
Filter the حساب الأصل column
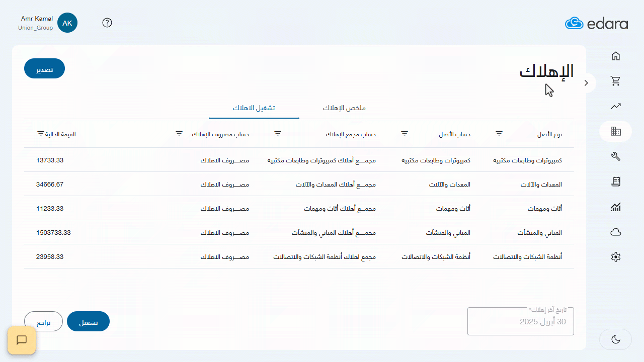click(405, 133)
